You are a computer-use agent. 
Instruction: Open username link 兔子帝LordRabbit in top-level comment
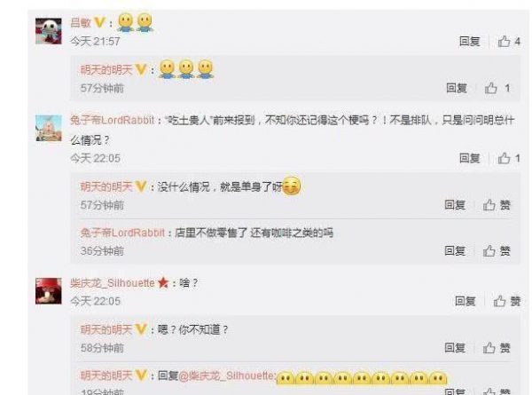coord(113,120)
